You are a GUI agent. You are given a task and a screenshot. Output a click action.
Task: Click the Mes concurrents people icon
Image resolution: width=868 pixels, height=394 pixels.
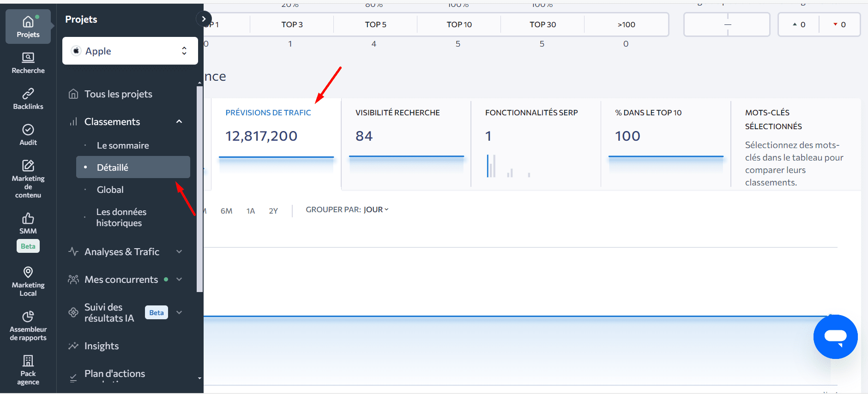[x=73, y=280]
